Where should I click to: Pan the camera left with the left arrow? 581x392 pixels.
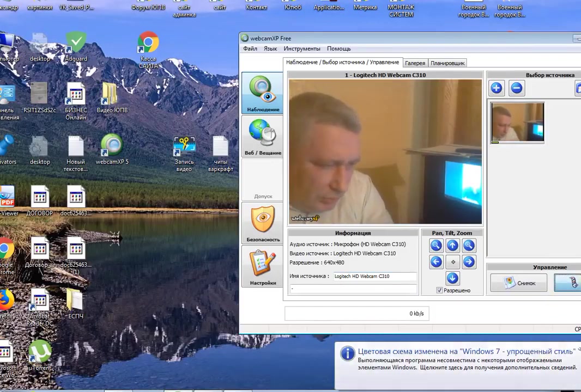(x=436, y=262)
